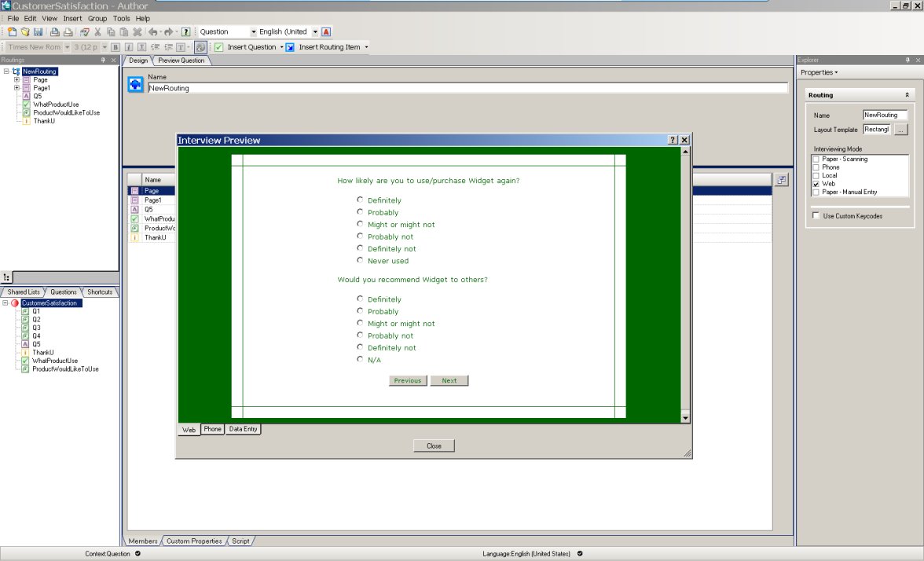Click the Delete X toolbar icon

(137, 31)
